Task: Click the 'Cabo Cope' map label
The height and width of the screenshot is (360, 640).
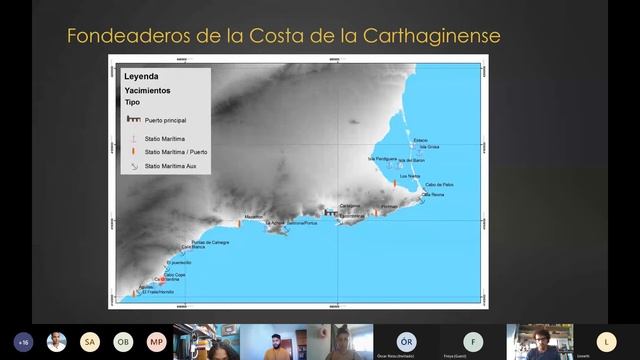Action: [x=175, y=275]
